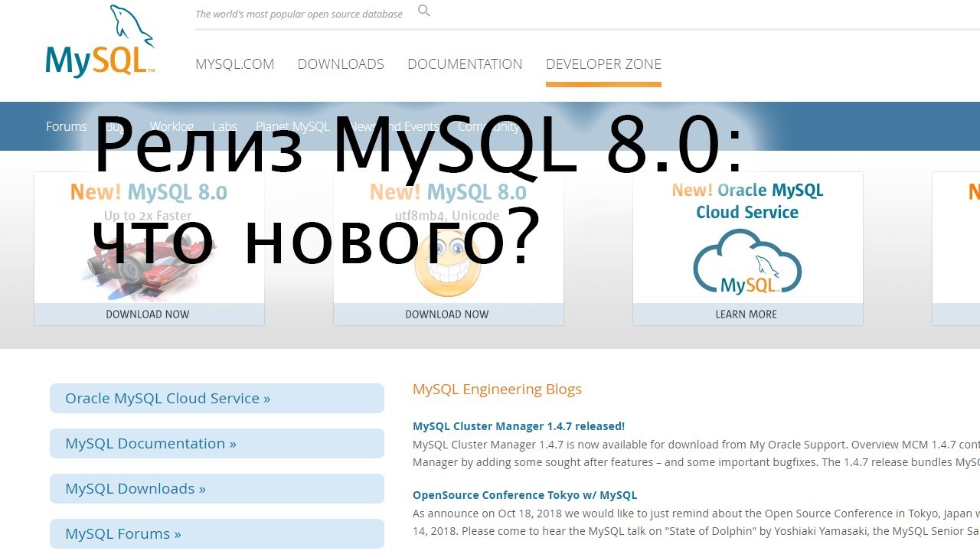Open the MySQL Documentation » link
Viewport: 980px width, 551px height.
click(217, 443)
